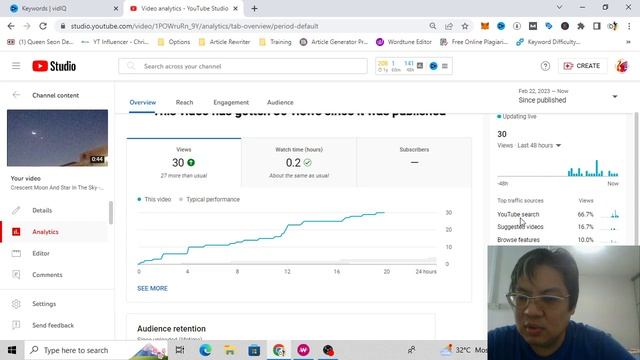
Task: Open a new browser tab
Action: (254, 8)
